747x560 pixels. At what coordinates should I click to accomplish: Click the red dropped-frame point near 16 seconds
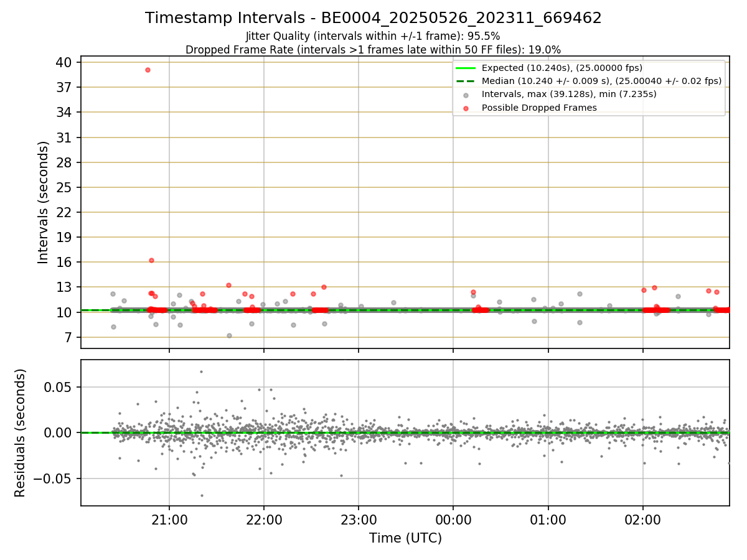coord(151,260)
